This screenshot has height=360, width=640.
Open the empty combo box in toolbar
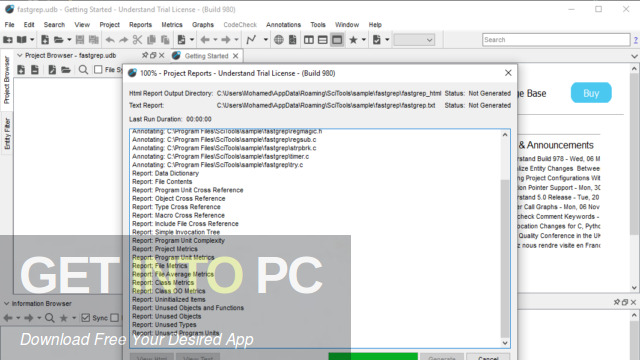coord(414,40)
